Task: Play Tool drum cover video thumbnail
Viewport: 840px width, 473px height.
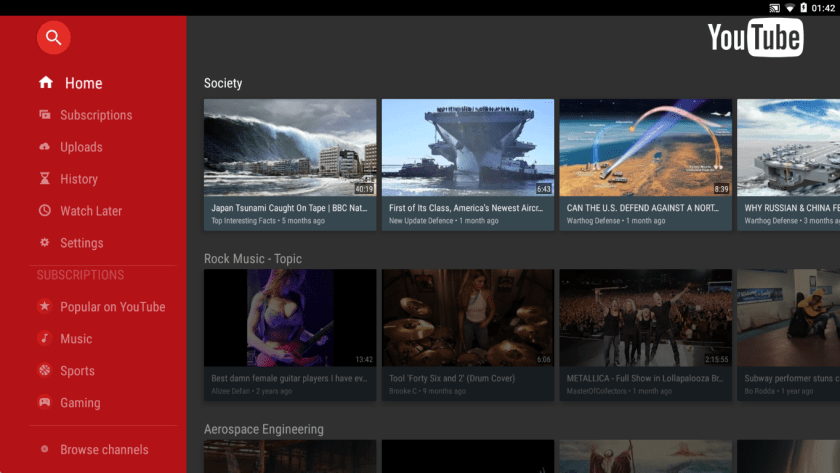Action: [x=468, y=318]
